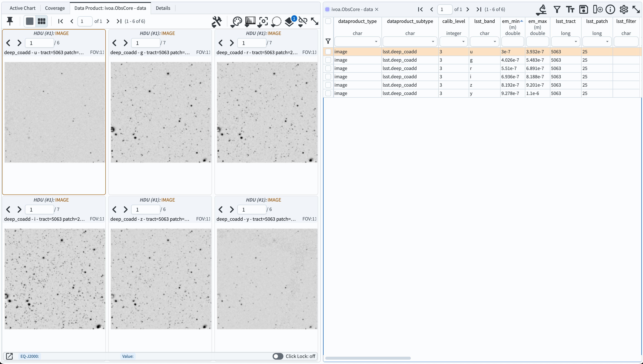Image resolution: width=643 pixels, height=364 pixels.
Task: Open the image tools wrench dropdown
Action: pyautogui.click(x=216, y=22)
